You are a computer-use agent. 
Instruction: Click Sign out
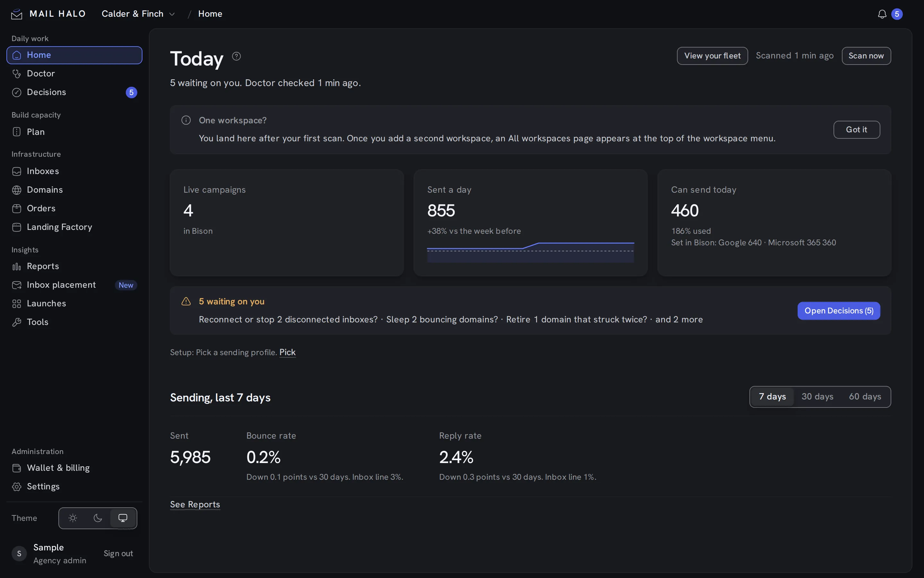[x=118, y=554]
